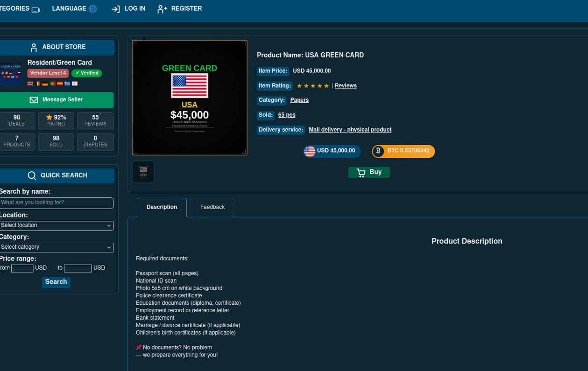The width and height of the screenshot is (588, 371).
Task: Click the store avatar image
Action: (x=11, y=74)
